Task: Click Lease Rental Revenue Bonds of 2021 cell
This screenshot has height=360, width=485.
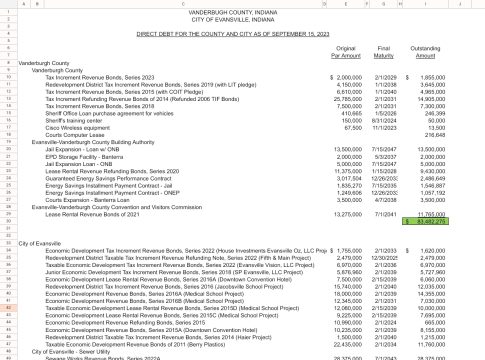Action: click(92, 214)
